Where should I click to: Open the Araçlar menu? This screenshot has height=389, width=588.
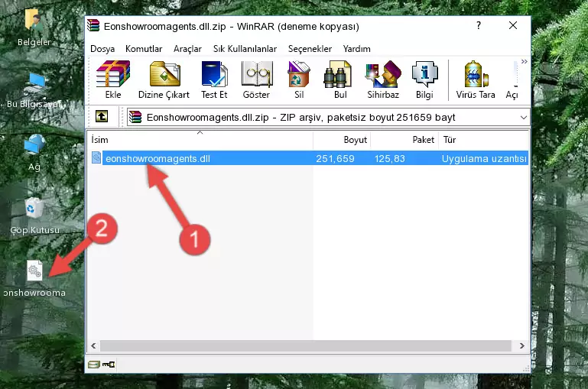(187, 49)
